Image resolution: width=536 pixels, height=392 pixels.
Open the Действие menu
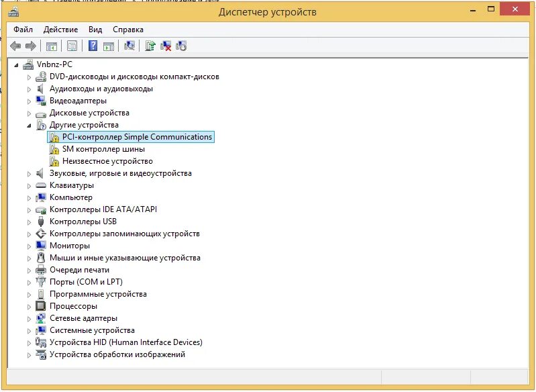(60, 30)
